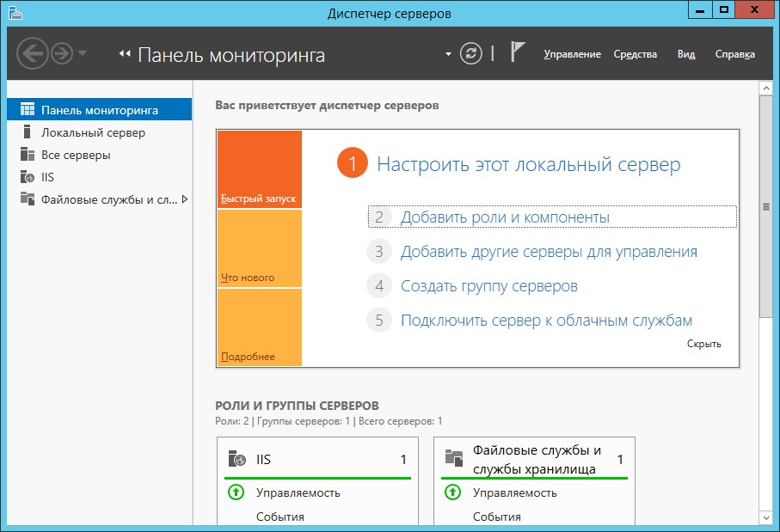This screenshot has width=780, height=532.
Task: Select the Быстрый запуск tile
Action: (x=259, y=169)
